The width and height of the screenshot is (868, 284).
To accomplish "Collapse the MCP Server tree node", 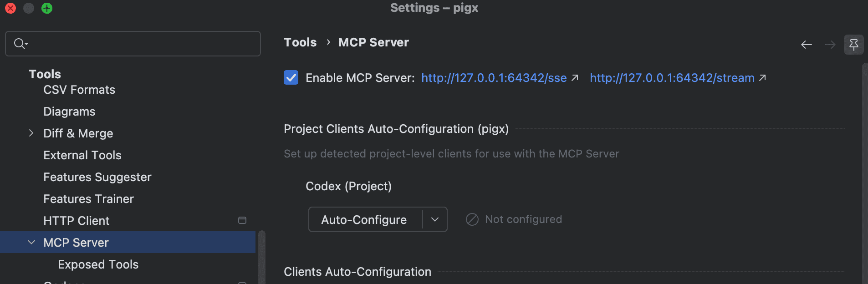I will coord(31,242).
